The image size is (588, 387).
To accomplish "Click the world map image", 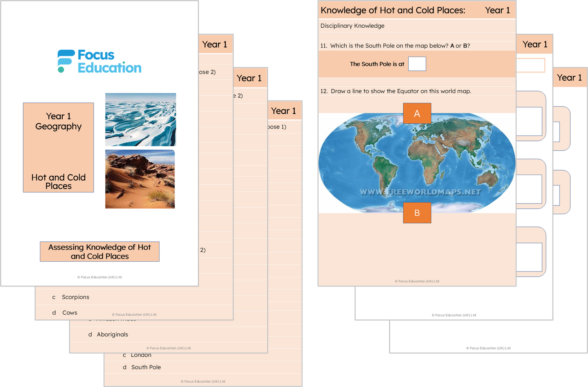I will (x=417, y=163).
